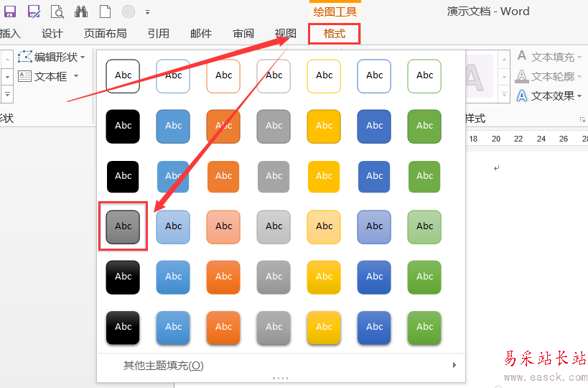This screenshot has width=588, height=388.
Task: Open the 文本轮廓 dropdown
Action: tap(549, 76)
